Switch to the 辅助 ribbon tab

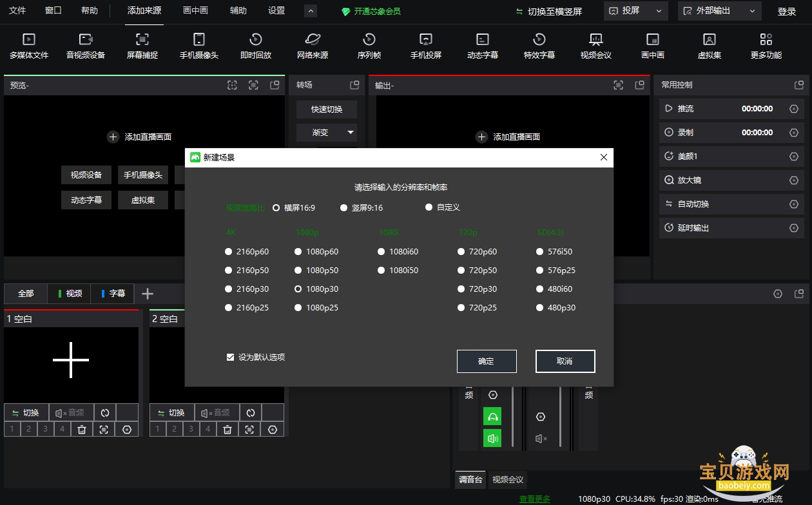[x=238, y=11]
